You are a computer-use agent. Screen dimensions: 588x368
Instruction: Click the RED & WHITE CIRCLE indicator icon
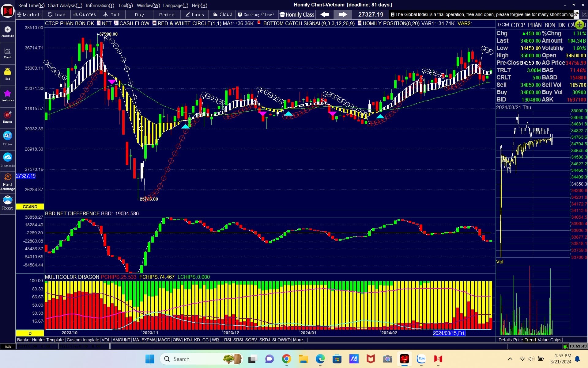(155, 23)
